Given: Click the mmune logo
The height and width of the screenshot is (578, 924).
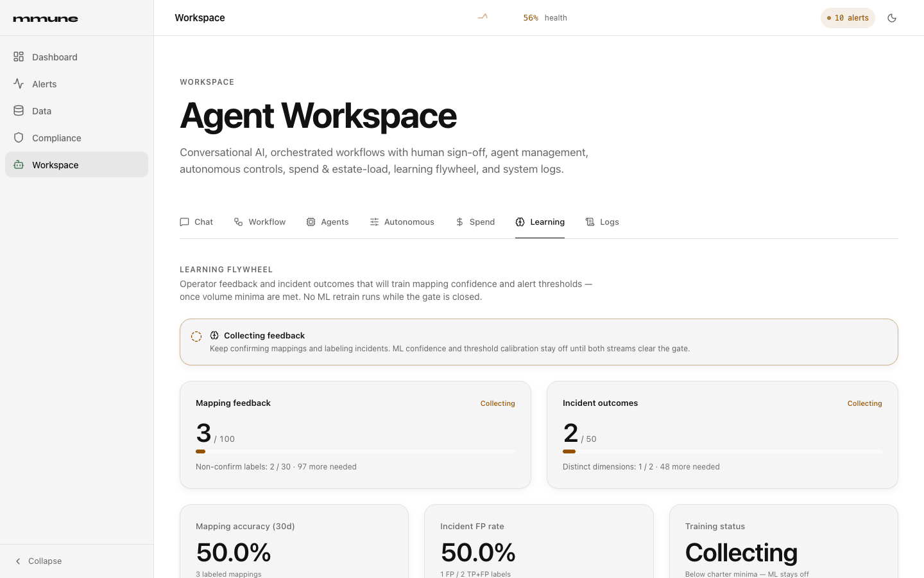Looking at the screenshot, I should [x=46, y=19].
